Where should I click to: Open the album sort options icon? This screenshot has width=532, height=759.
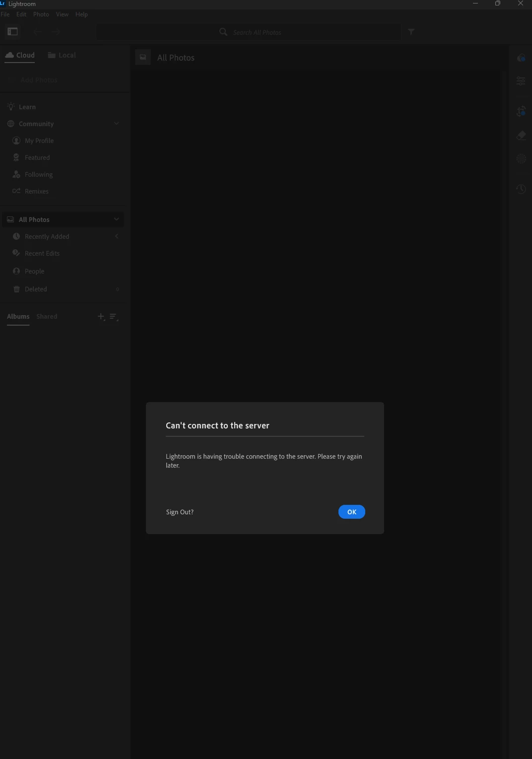tap(114, 317)
